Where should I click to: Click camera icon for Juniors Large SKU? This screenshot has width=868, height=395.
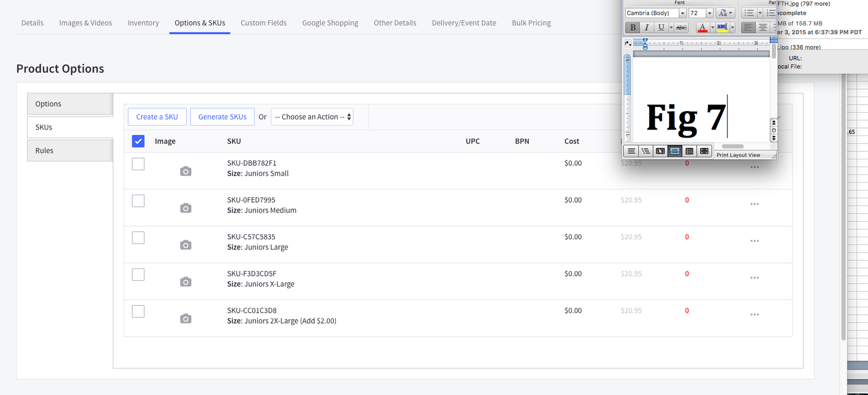pos(186,245)
